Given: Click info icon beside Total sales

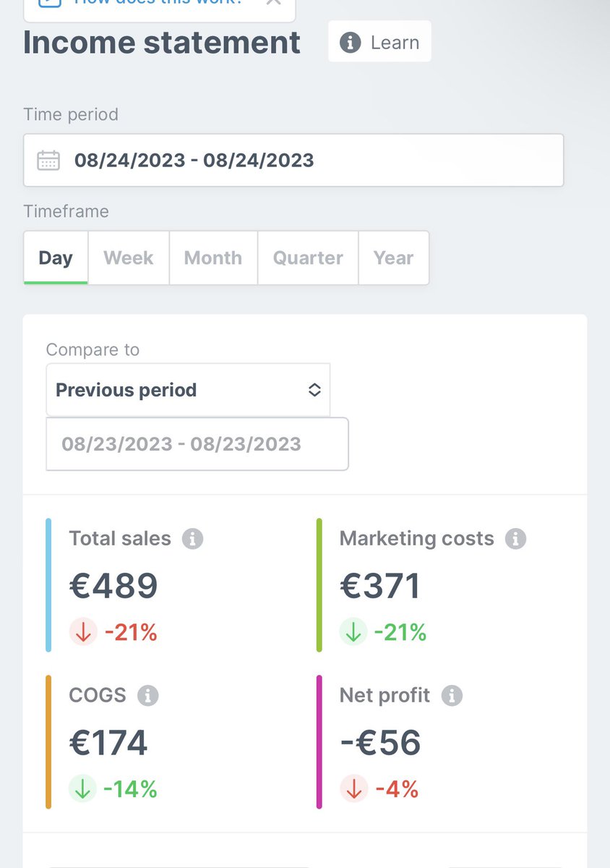Looking at the screenshot, I should tap(192, 539).
